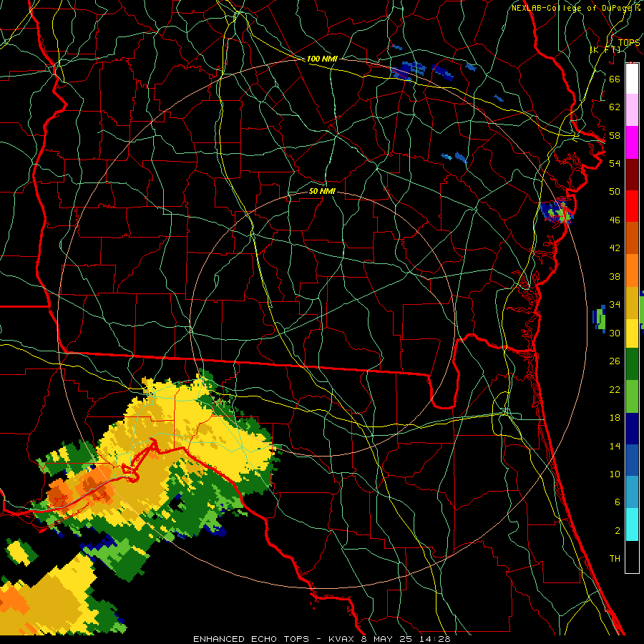The width and height of the screenshot is (644, 644).
Task: Pick the dark orange legend swatch
Action: coord(632,238)
